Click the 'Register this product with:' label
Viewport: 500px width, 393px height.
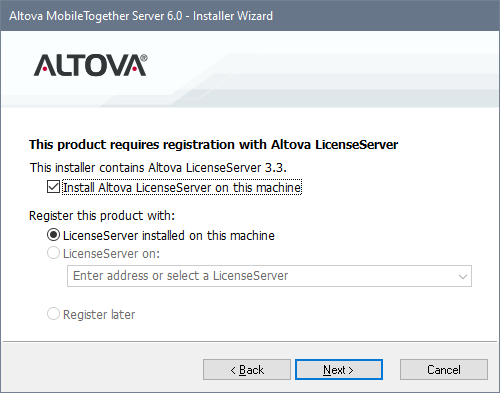[x=102, y=216]
